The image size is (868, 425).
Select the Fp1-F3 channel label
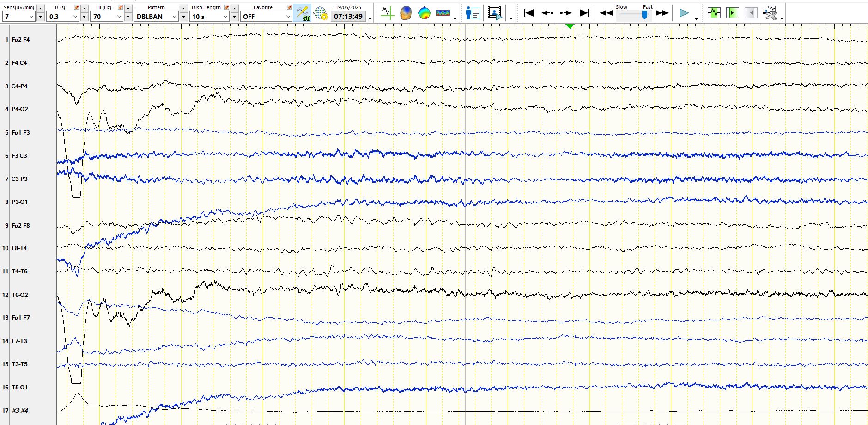coord(21,133)
